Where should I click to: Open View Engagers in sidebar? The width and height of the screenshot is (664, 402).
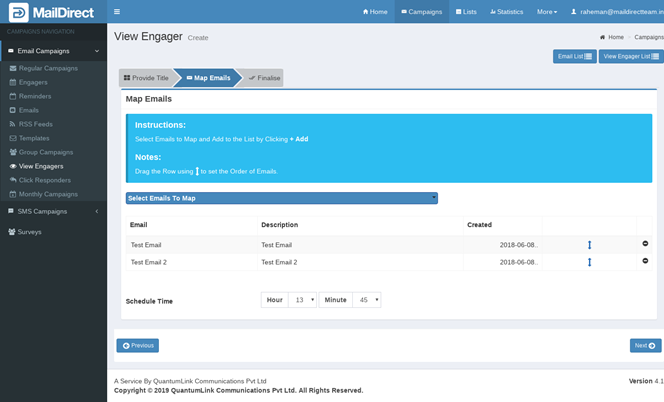pyautogui.click(x=41, y=165)
